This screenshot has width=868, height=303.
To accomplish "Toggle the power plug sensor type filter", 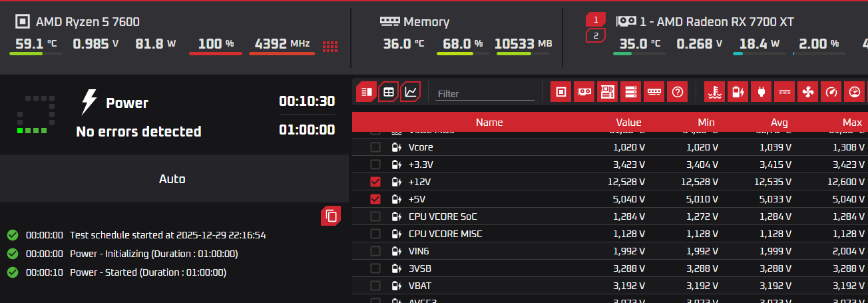I will click(761, 92).
